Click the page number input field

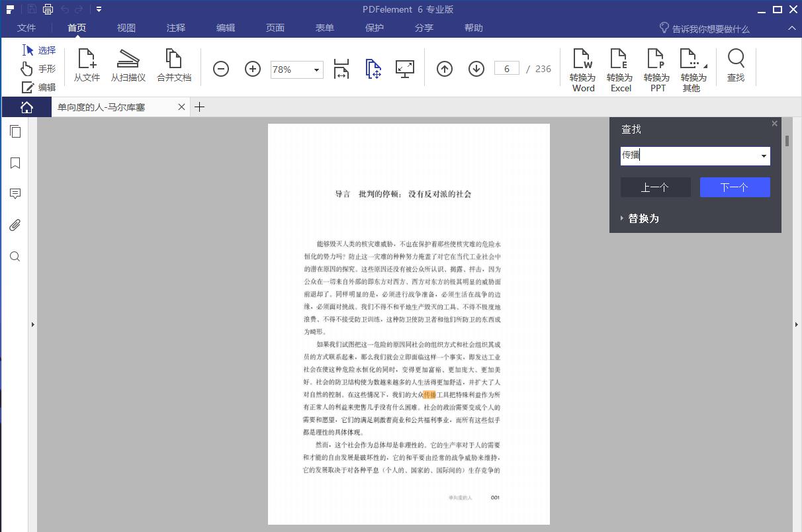507,68
